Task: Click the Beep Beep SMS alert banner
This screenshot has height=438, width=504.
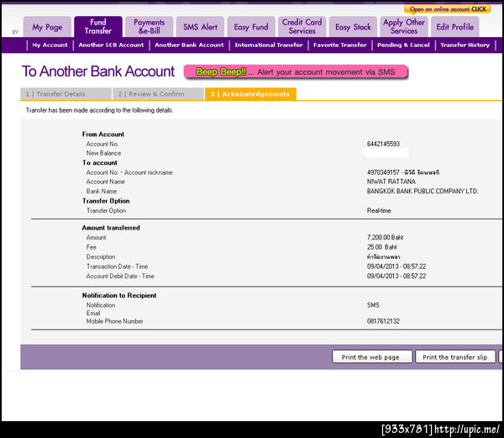Action: point(296,72)
